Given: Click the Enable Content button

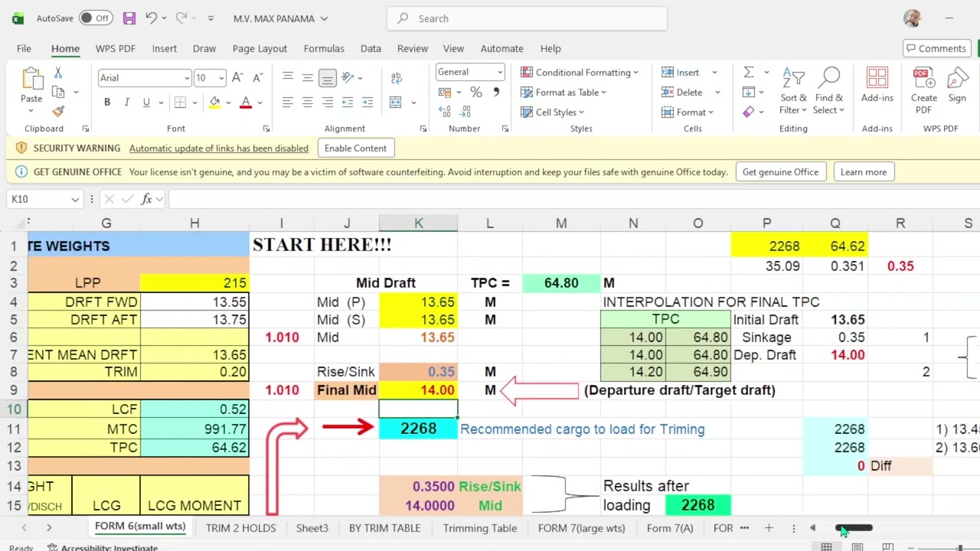Looking at the screenshot, I should pyautogui.click(x=355, y=148).
